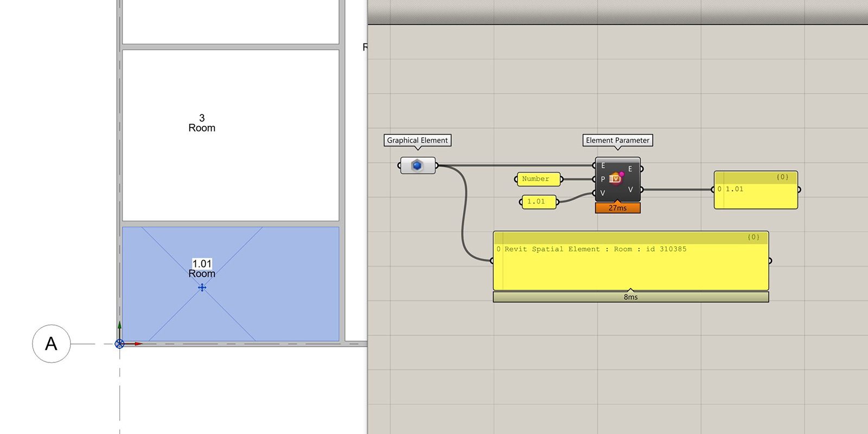The height and width of the screenshot is (434, 868).
Task: Click the 27ms profiler badge
Action: click(x=617, y=208)
